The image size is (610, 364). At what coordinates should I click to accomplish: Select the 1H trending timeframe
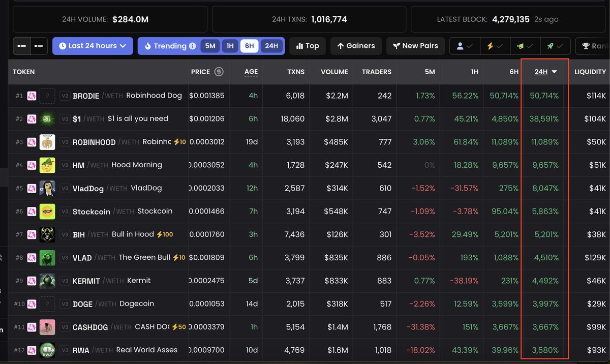[230, 46]
